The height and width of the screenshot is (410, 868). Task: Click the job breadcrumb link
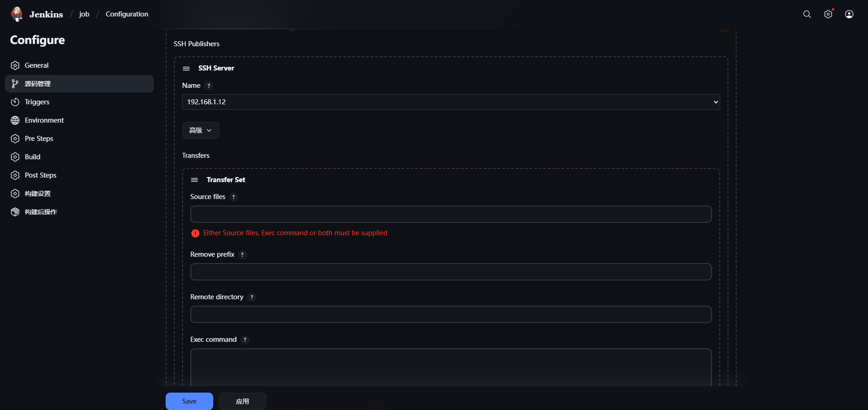coord(84,14)
